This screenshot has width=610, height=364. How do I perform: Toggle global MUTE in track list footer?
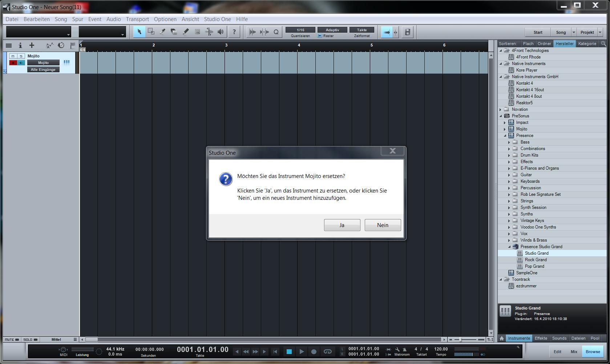pos(12,340)
